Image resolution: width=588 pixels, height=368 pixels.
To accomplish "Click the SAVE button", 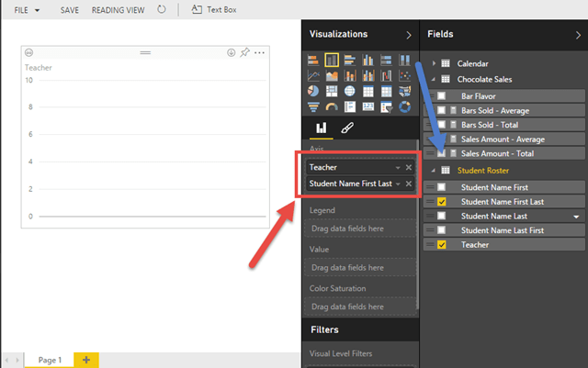I will coord(70,9).
